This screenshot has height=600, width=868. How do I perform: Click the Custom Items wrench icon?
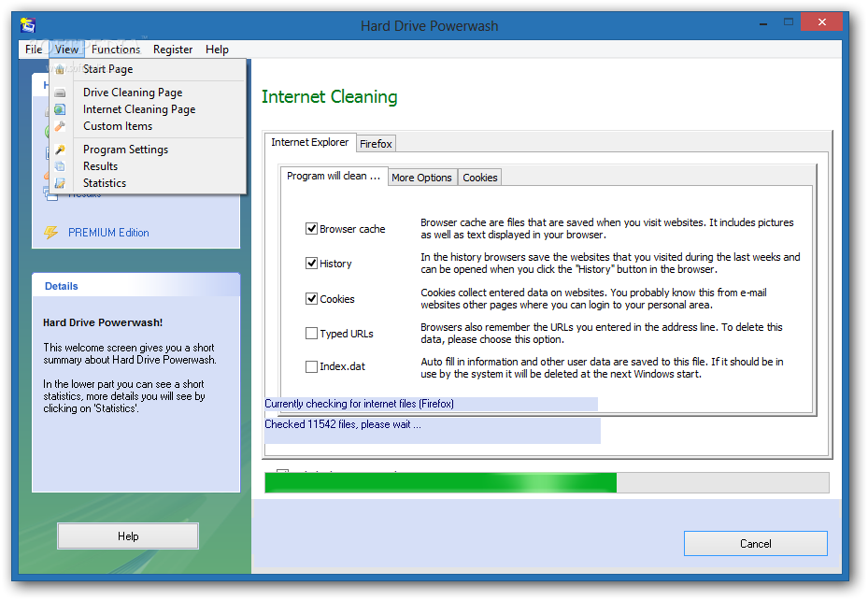tap(60, 127)
